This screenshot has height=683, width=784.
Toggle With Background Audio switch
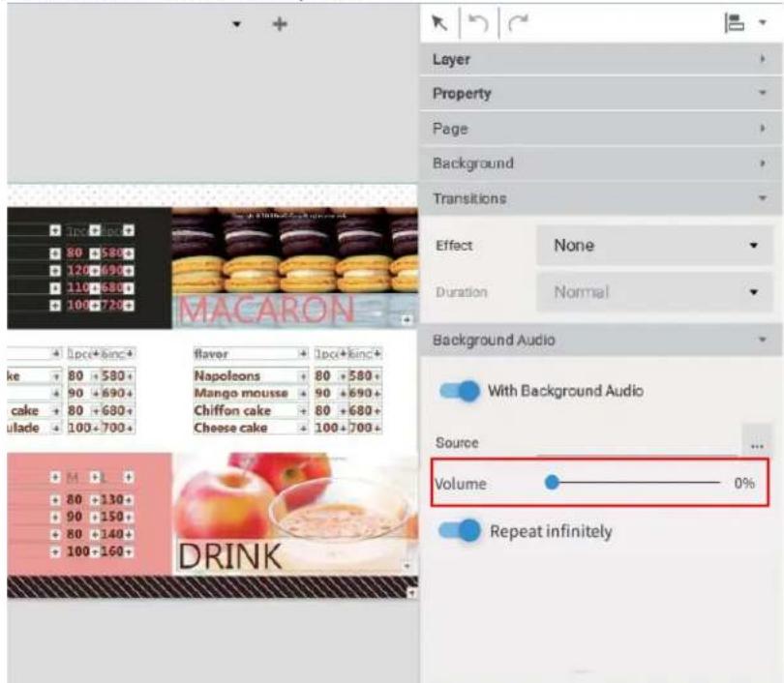[460, 391]
